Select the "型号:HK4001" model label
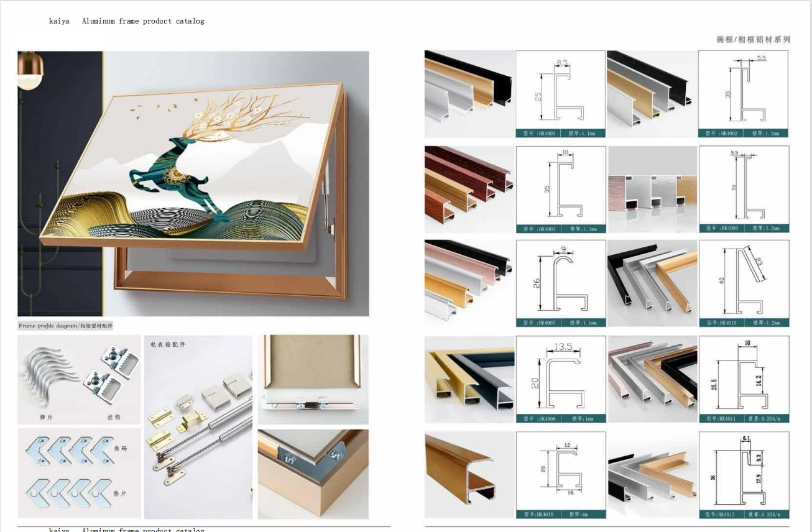This screenshot has height=532, width=812. point(540,133)
